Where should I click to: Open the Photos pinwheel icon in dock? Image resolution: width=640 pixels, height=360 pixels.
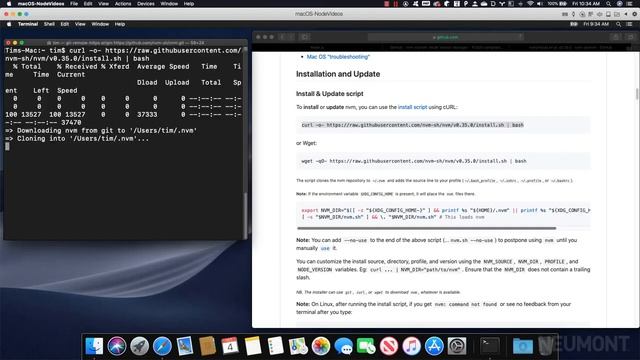pyautogui.click(x=321, y=346)
